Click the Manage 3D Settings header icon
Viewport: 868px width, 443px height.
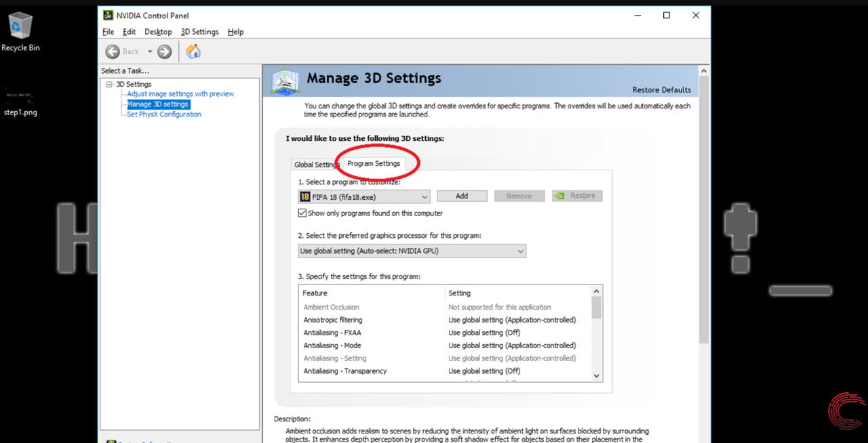pyautogui.click(x=285, y=81)
